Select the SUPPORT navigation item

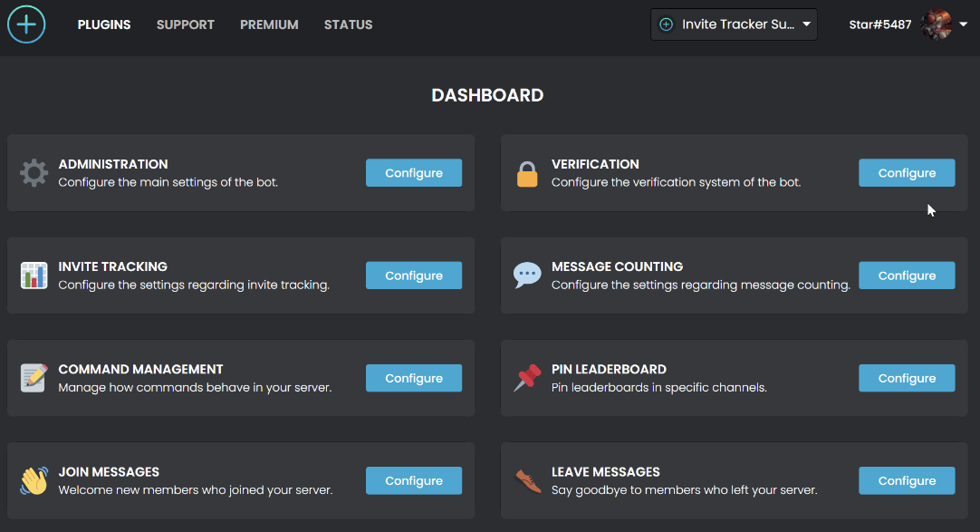(185, 24)
